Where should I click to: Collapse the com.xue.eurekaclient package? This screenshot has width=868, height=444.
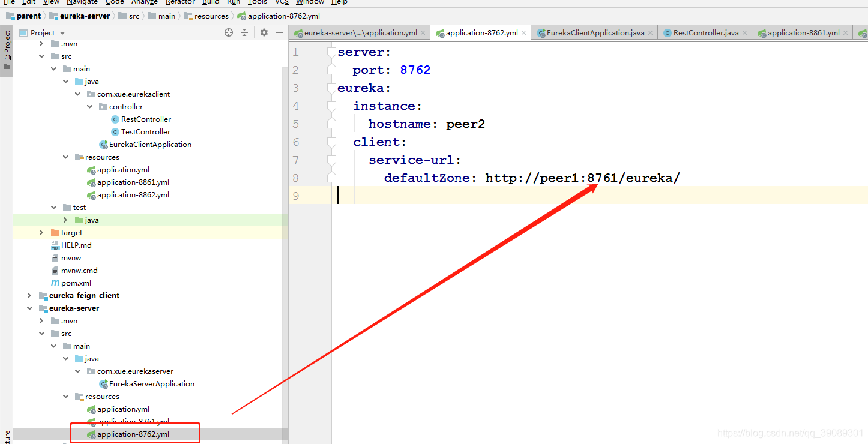click(78, 94)
